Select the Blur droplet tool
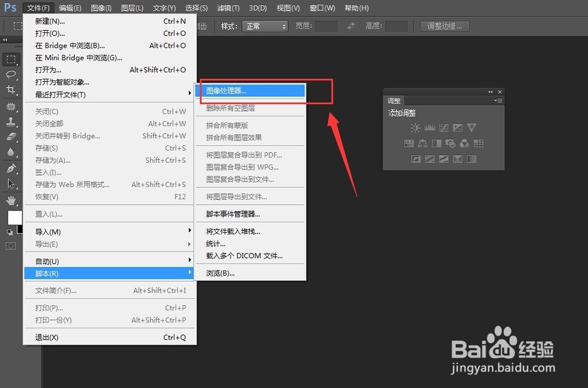The height and width of the screenshot is (388, 588). [11, 152]
